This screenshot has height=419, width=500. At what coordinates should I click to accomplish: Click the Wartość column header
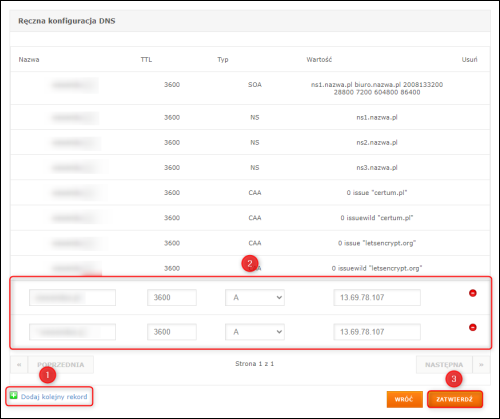point(319,60)
